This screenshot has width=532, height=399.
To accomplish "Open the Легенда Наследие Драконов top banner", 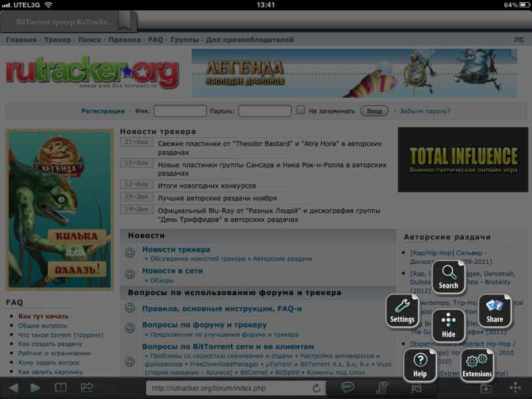I will [x=355, y=73].
